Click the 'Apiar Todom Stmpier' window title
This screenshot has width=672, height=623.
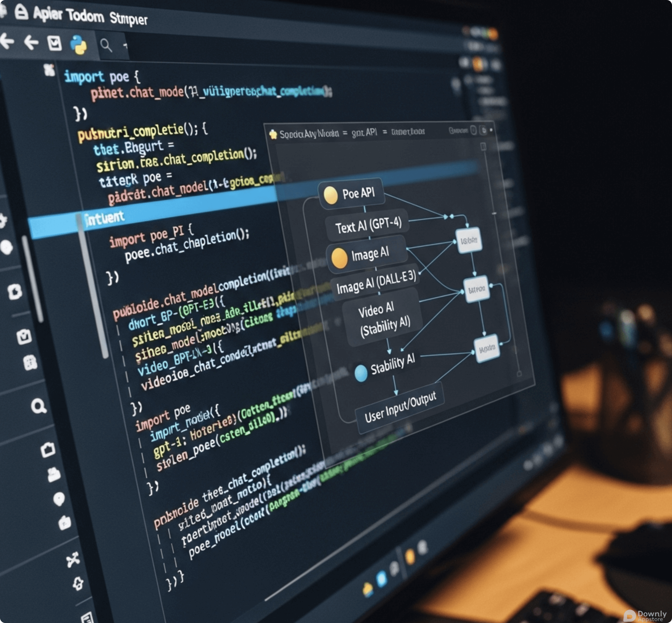click(90, 16)
